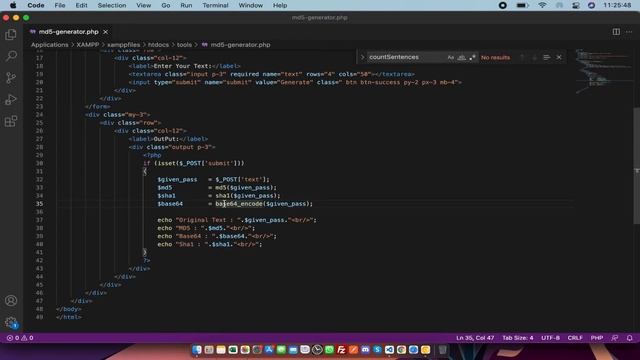The image size is (640, 360).
Task: Toggle Use Regular Expression in find widget
Action: [472, 57]
